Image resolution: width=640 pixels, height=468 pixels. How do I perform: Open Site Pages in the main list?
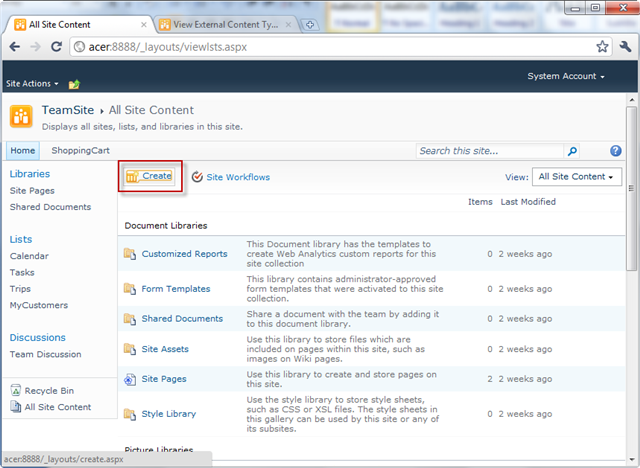click(164, 379)
